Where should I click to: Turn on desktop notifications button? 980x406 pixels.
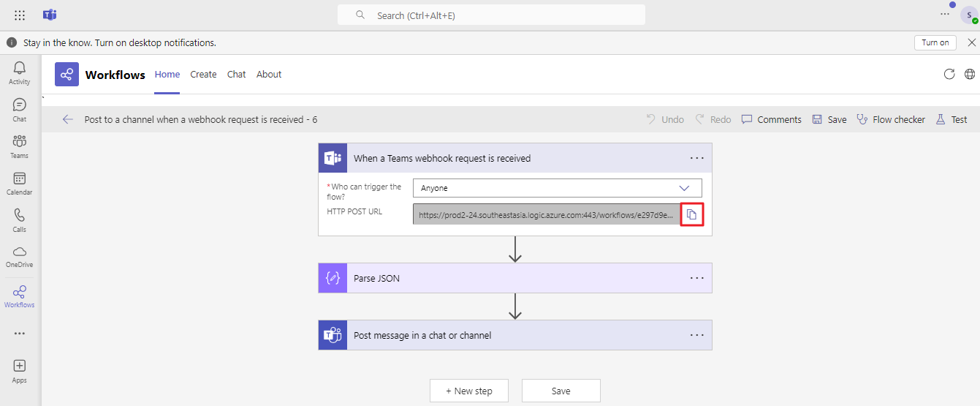[935, 42]
